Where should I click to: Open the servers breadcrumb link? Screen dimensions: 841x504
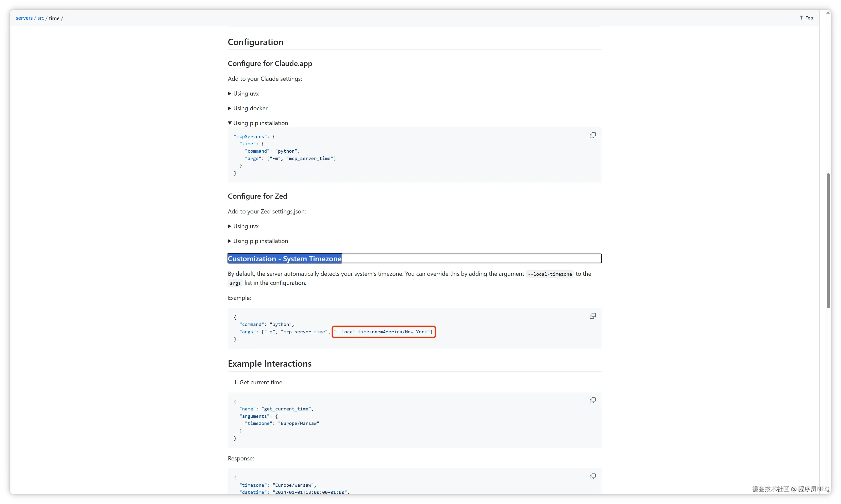(24, 18)
